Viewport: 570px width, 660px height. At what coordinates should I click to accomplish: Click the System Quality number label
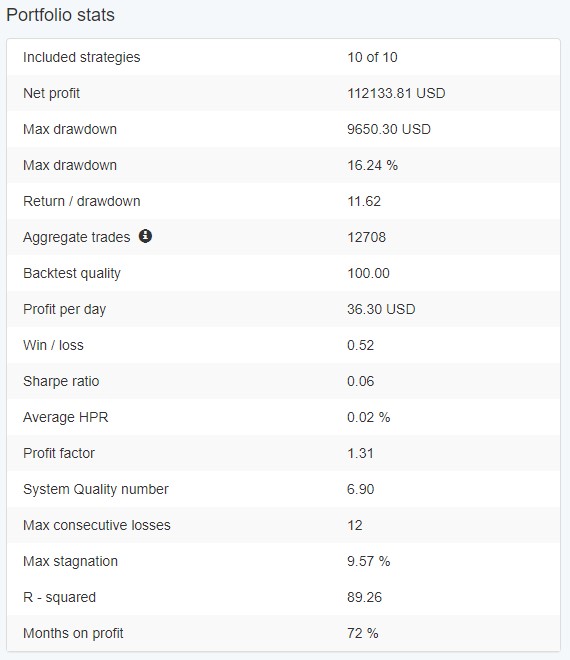coord(96,489)
